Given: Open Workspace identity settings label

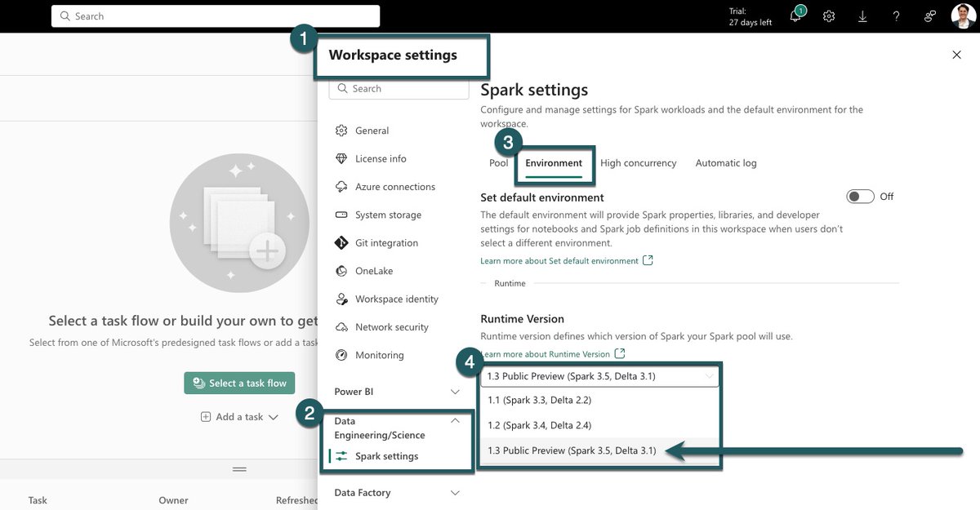Looking at the screenshot, I should point(397,299).
